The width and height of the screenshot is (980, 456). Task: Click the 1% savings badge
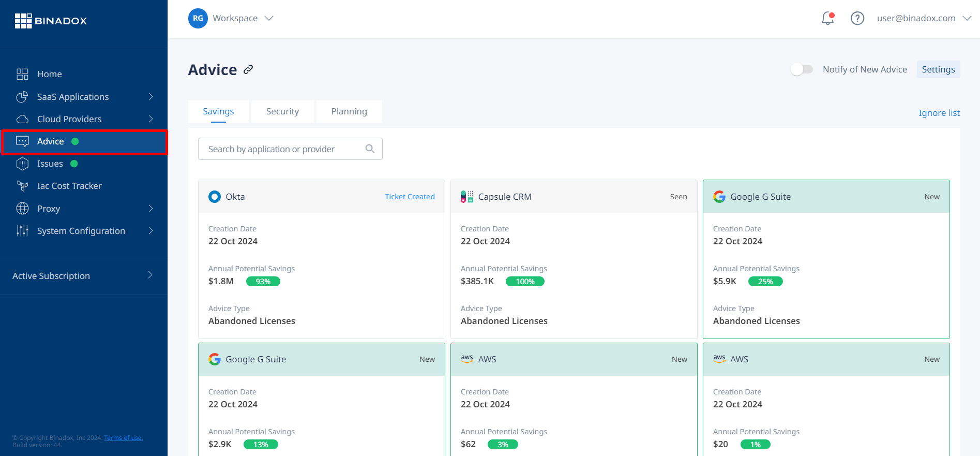pos(756,445)
